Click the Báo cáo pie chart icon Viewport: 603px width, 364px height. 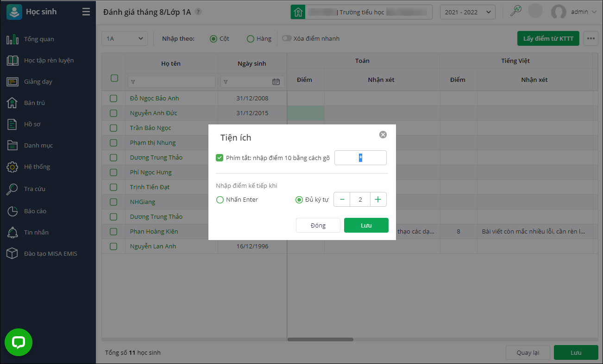(13, 211)
